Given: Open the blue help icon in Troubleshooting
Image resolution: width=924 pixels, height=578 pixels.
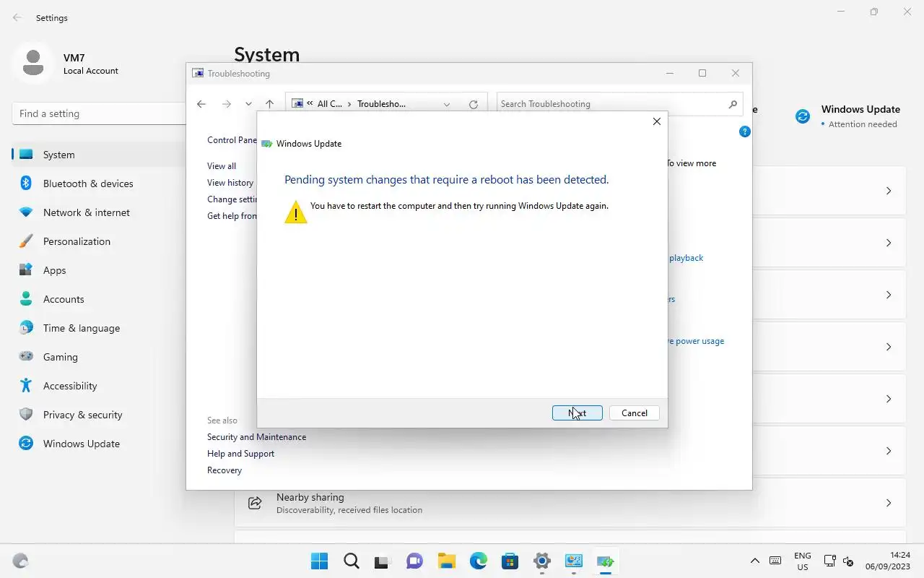Looking at the screenshot, I should point(745,131).
